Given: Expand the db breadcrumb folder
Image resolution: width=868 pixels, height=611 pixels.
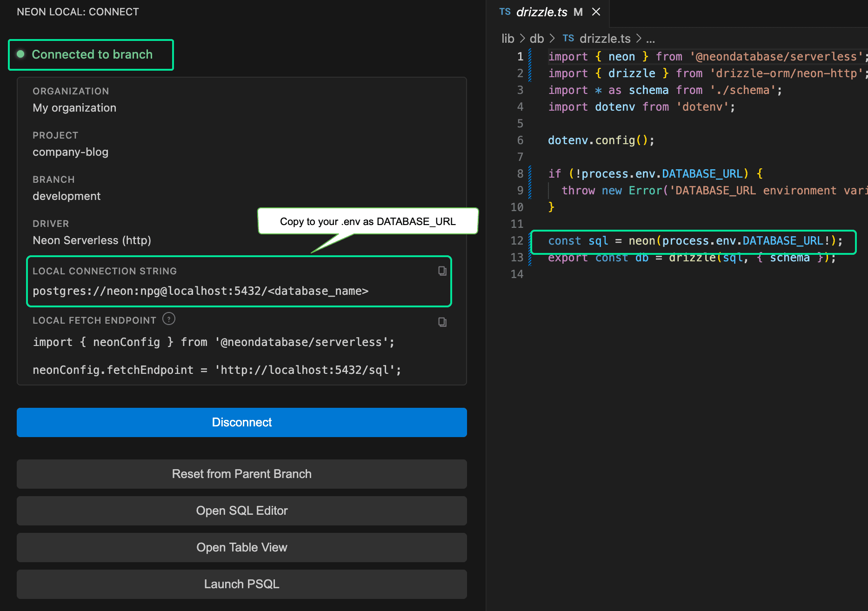Looking at the screenshot, I should point(536,39).
